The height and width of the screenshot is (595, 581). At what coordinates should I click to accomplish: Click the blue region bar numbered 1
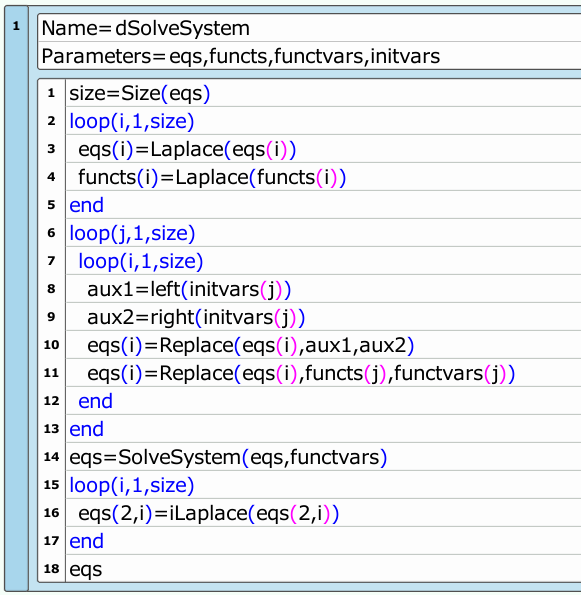click(x=16, y=299)
